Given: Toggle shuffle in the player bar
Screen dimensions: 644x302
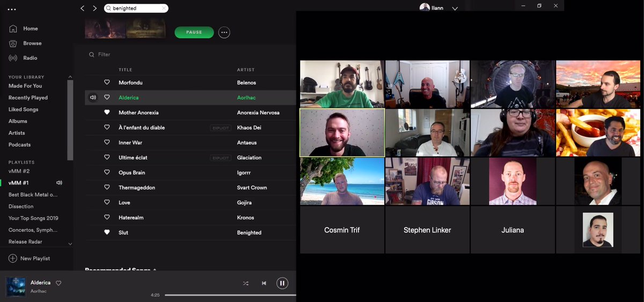Looking at the screenshot, I should pos(246,283).
